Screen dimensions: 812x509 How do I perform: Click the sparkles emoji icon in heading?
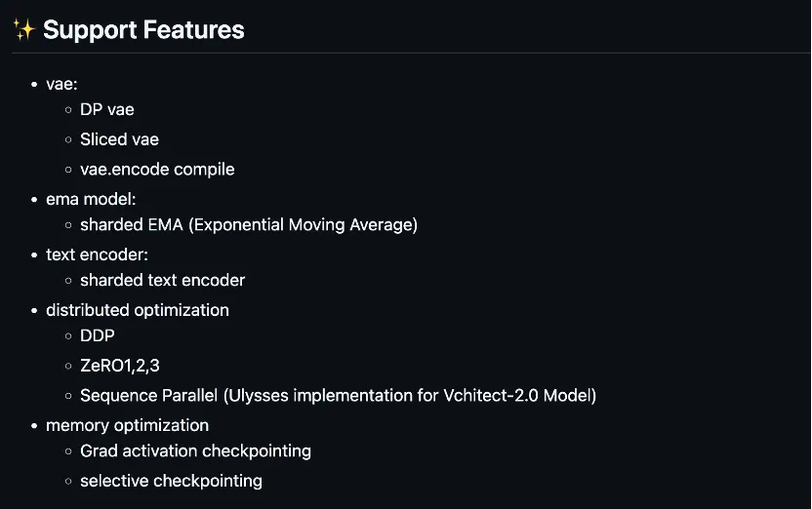[x=23, y=30]
